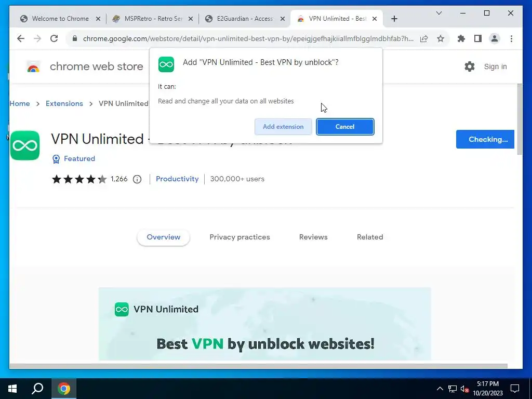The height and width of the screenshot is (399, 532).
Task: Open the Productivity category link
Action: click(x=177, y=179)
